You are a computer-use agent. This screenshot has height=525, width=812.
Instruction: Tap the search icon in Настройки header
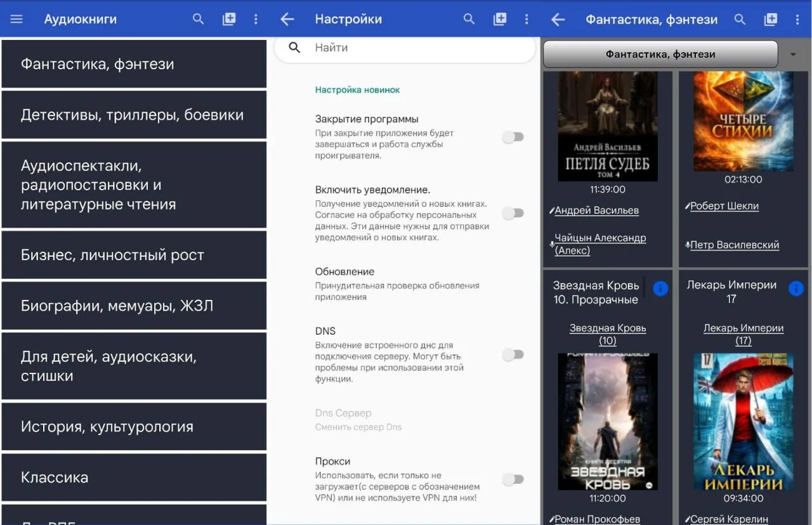(469, 19)
